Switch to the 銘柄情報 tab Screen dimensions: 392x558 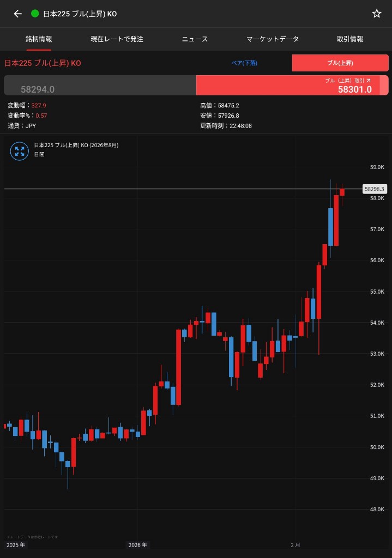pyautogui.click(x=39, y=39)
